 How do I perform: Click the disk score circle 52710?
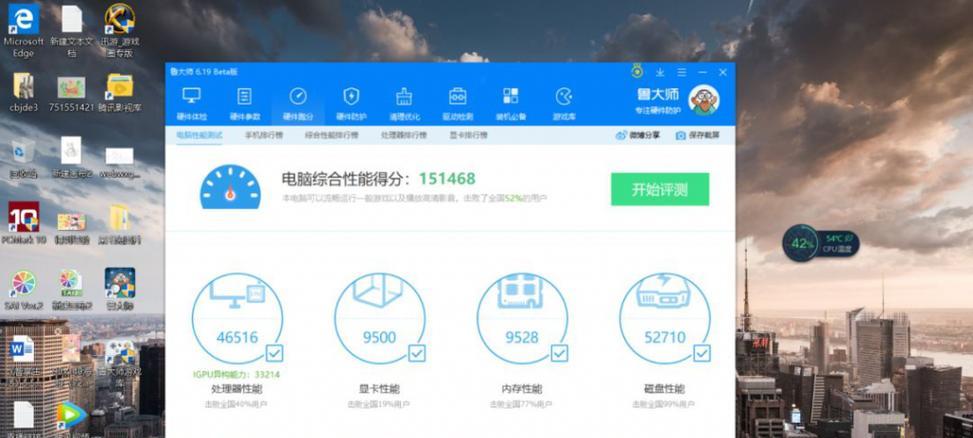point(665,319)
